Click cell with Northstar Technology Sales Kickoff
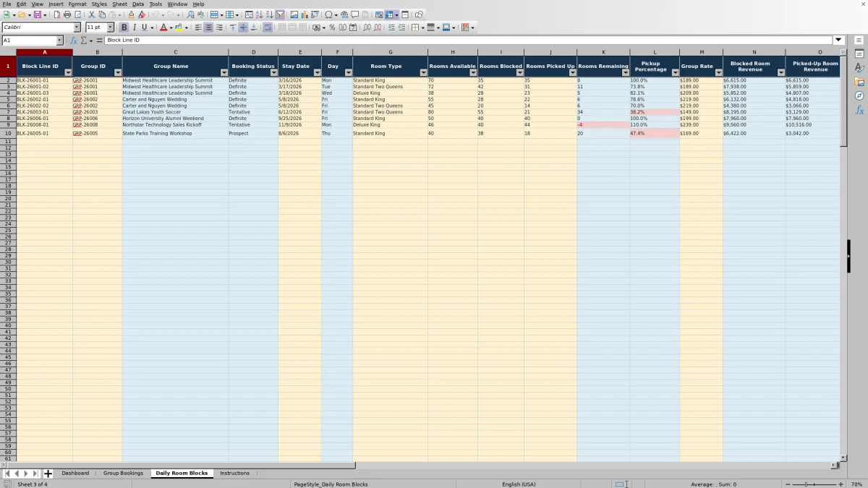The width and height of the screenshot is (868, 488). 175,125
